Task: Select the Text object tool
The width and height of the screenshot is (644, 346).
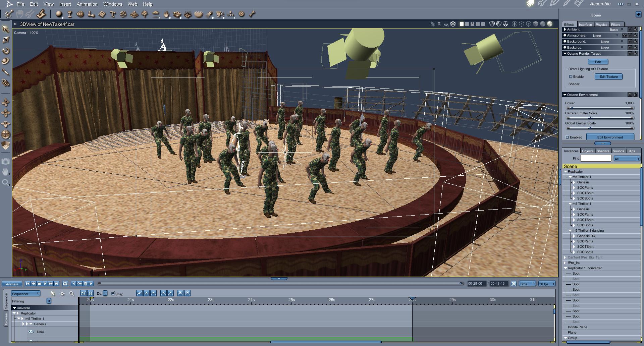Action: 113,14
